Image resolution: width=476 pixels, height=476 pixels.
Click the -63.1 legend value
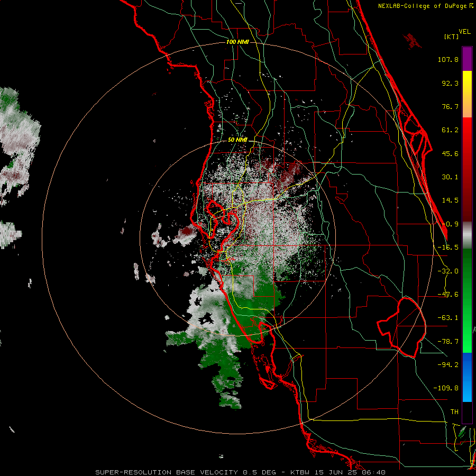[448, 318]
